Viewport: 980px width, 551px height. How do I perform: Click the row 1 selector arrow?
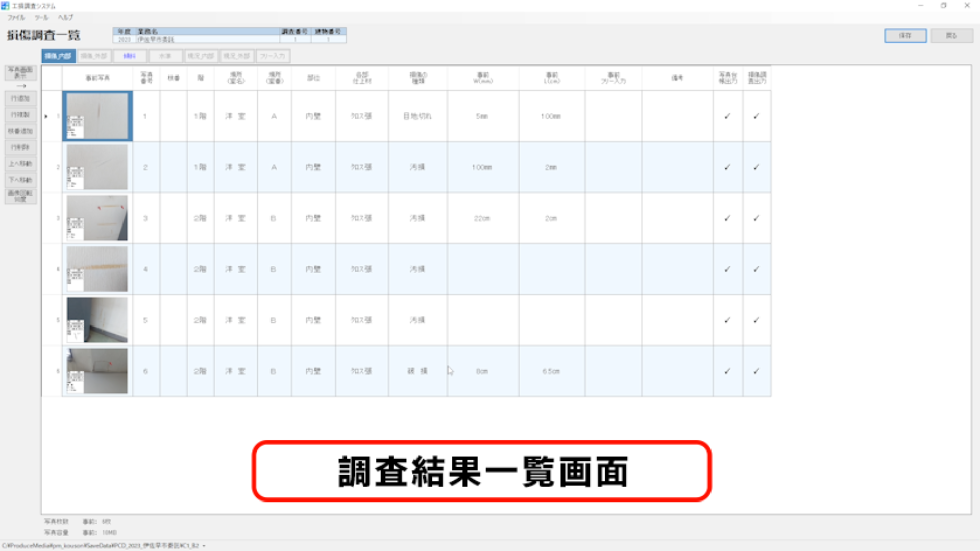click(x=46, y=117)
